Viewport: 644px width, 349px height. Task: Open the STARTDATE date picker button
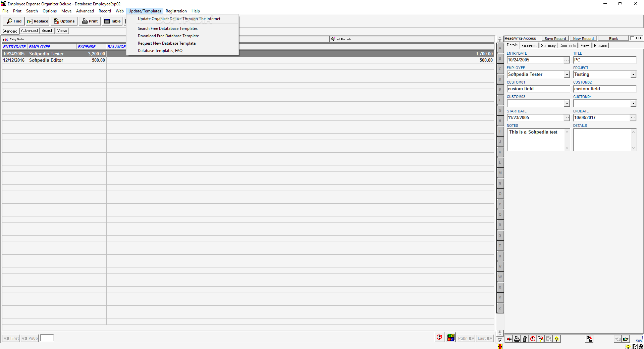pyautogui.click(x=567, y=118)
